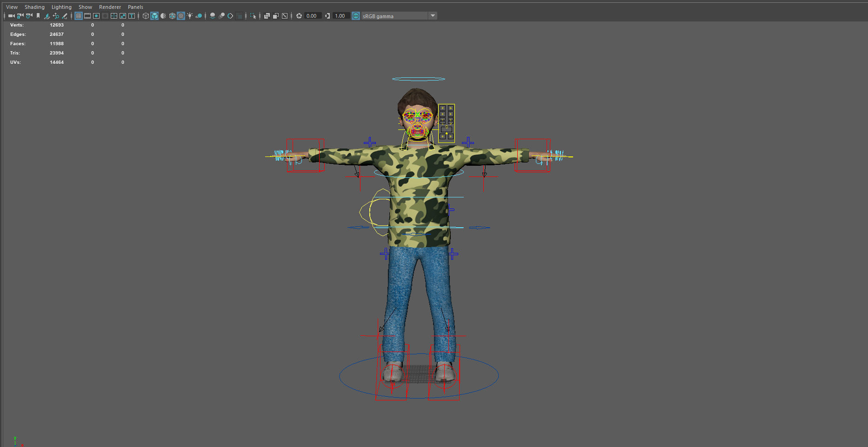This screenshot has width=868, height=447.
Task: Select the Grease Pencil tool
Action: (64, 15)
